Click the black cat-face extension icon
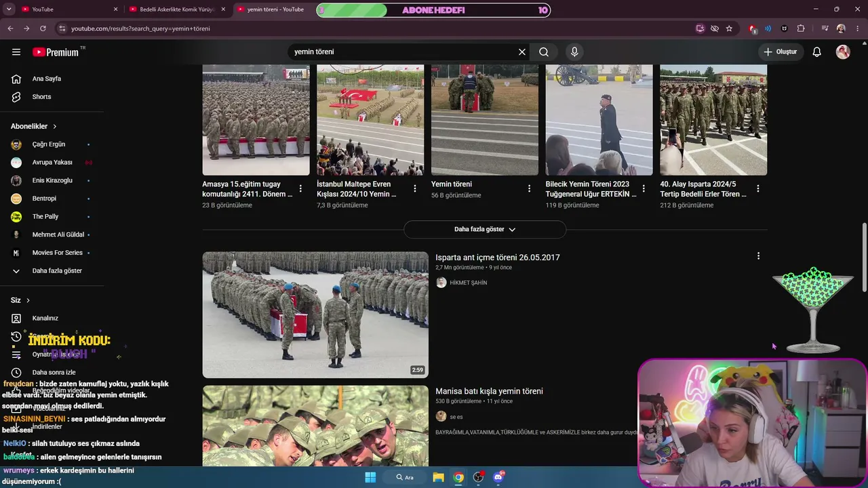 785,28
